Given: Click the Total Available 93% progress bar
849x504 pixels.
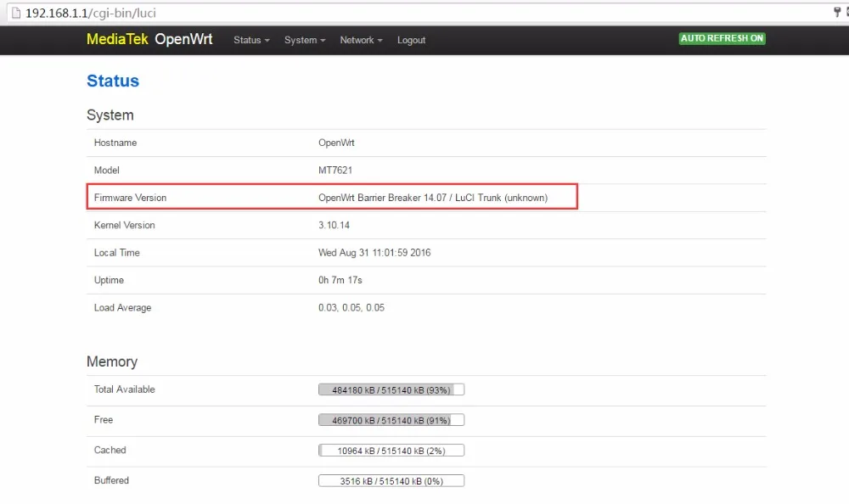Looking at the screenshot, I should 391,389.
